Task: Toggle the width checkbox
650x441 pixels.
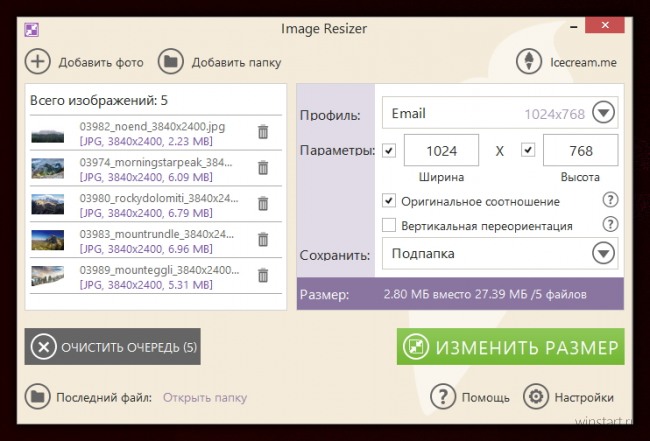Action: click(389, 151)
